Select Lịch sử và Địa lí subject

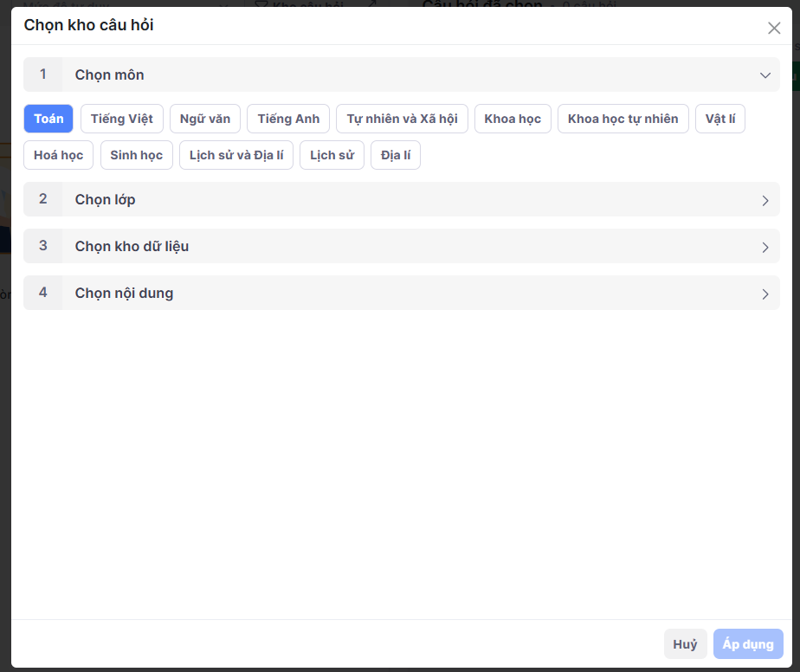(236, 155)
